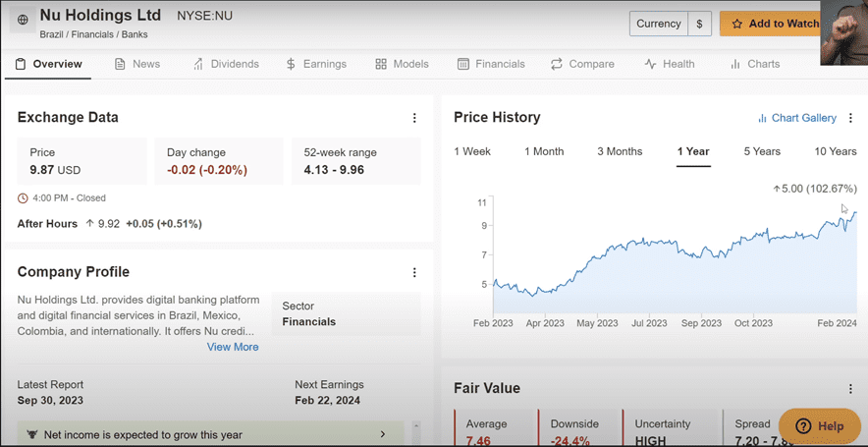Select the 3 Months price range

(x=620, y=151)
